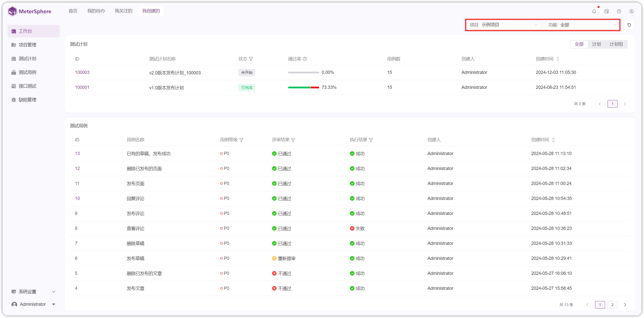Click the 已完成 status tag
The image size is (644, 318).
(247, 88)
